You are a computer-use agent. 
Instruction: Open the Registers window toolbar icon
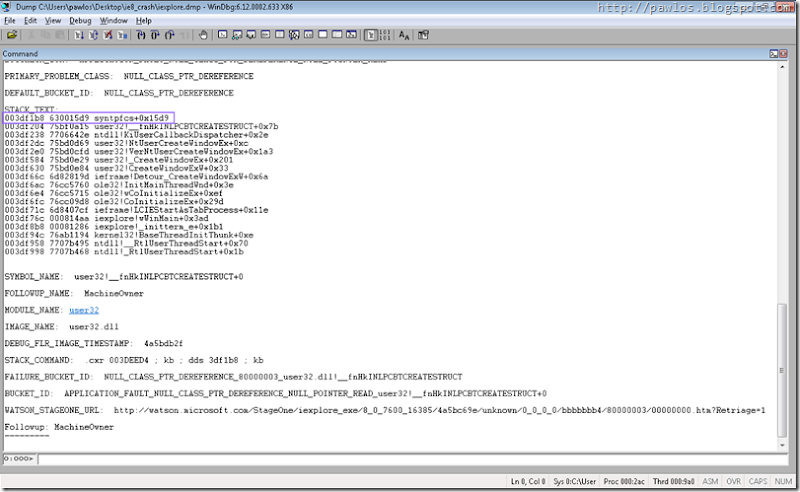click(265, 35)
